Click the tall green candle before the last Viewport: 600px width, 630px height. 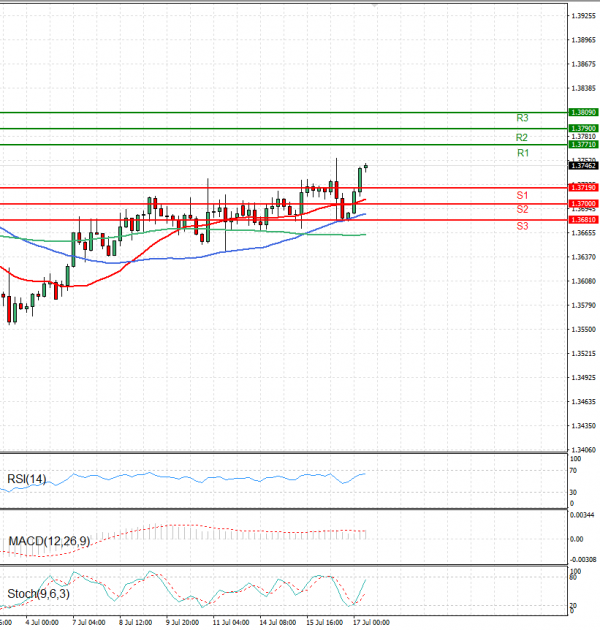click(x=360, y=180)
